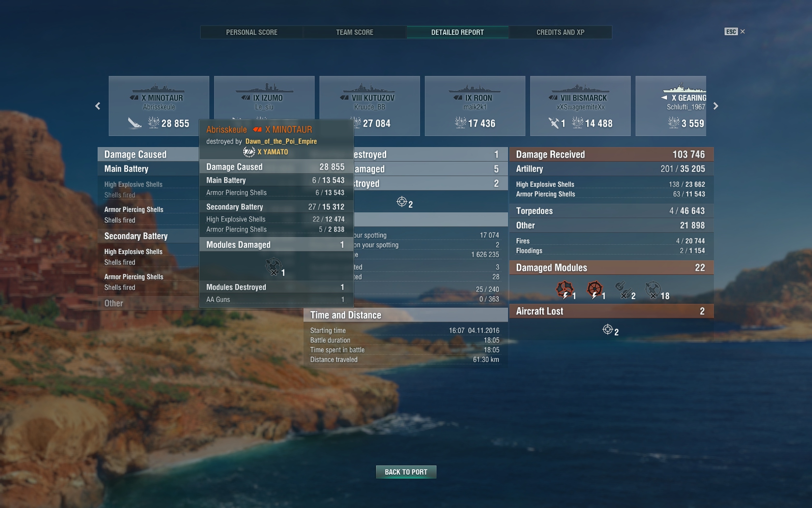Click the AA Guns row in tooltip
The width and height of the screenshot is (812, 508).
276,299
